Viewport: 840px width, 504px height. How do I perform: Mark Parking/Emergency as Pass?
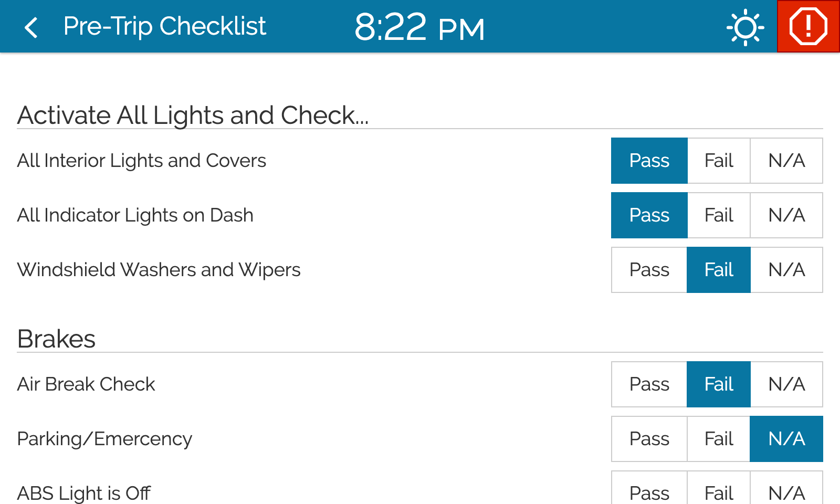[x=649, y=439]
